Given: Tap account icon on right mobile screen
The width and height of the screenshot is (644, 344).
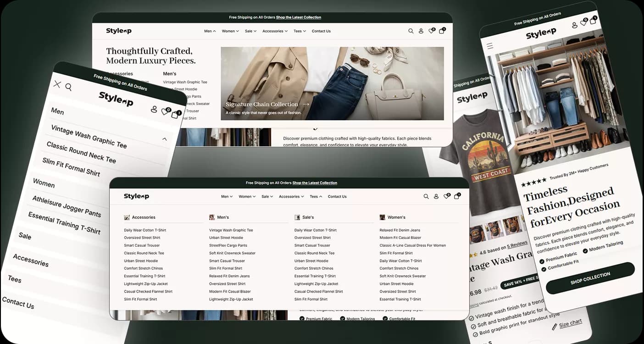Looking at the screenshot, I should coord(574,26).
